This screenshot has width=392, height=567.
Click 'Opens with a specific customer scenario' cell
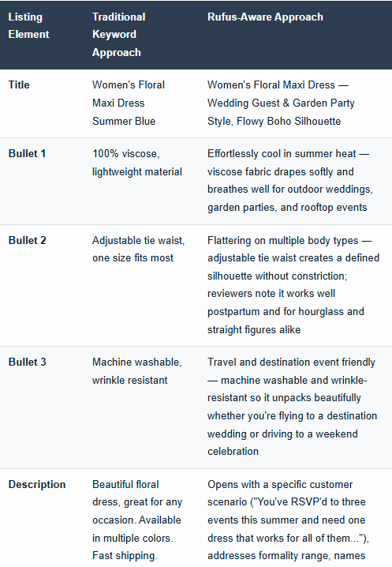[x=289, y=520]
